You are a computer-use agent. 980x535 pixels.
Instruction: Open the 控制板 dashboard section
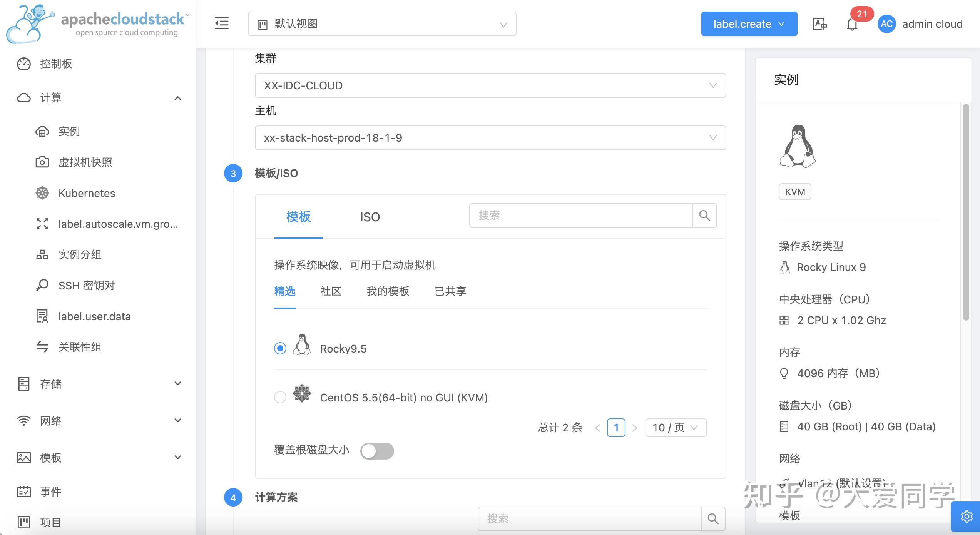[x=57, y=64]
